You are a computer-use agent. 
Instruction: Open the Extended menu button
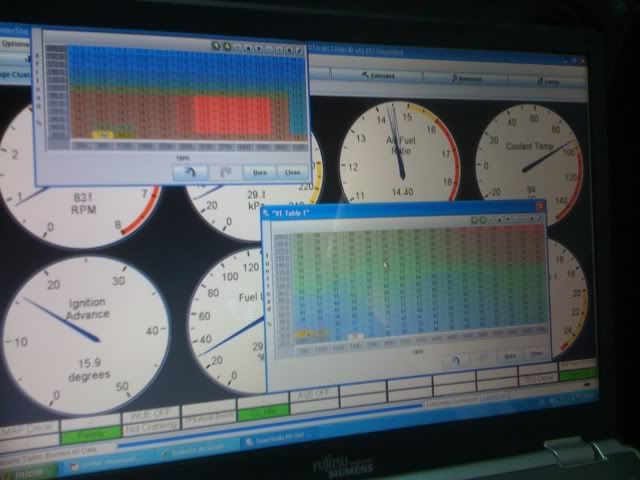[378, 76]
